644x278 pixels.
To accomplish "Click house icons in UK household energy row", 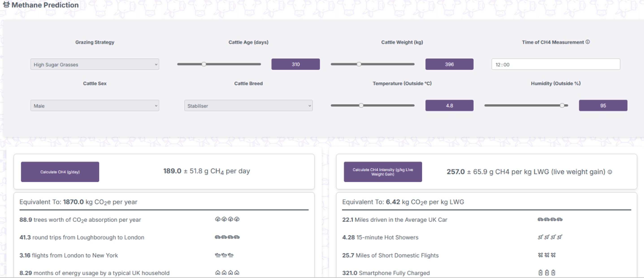I will [227, 272].
